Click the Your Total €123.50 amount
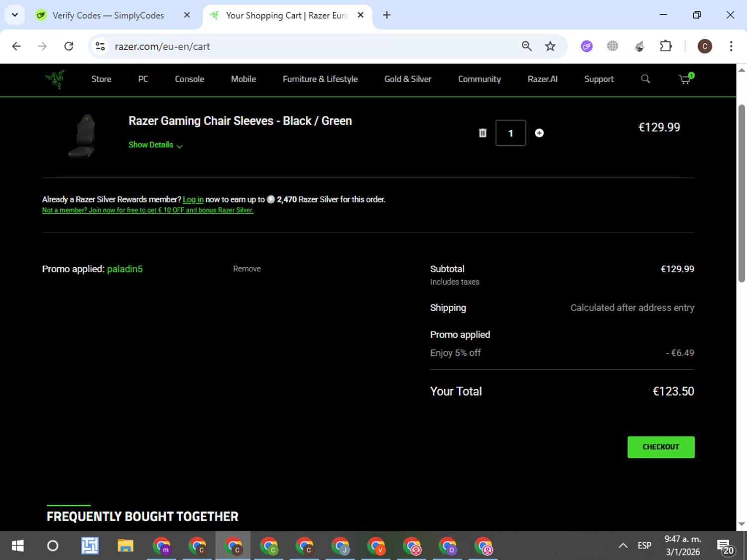Screen dimensions: 747x560 click(x=673, y=391)
